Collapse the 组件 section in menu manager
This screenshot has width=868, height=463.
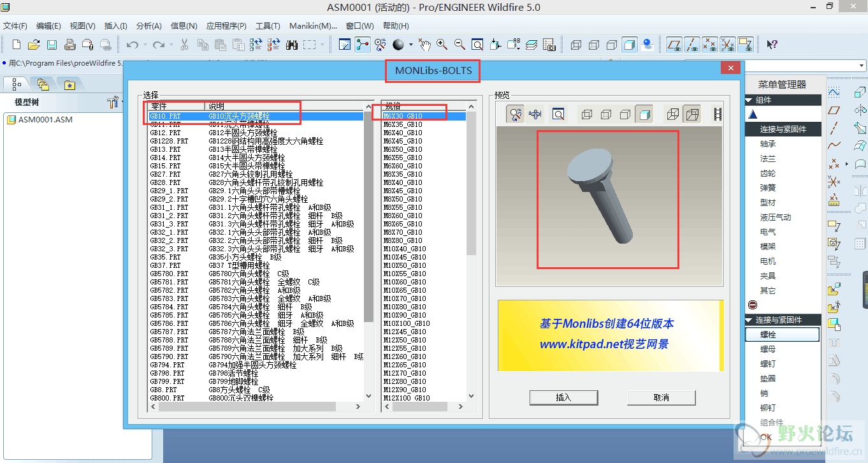[749, 100]
